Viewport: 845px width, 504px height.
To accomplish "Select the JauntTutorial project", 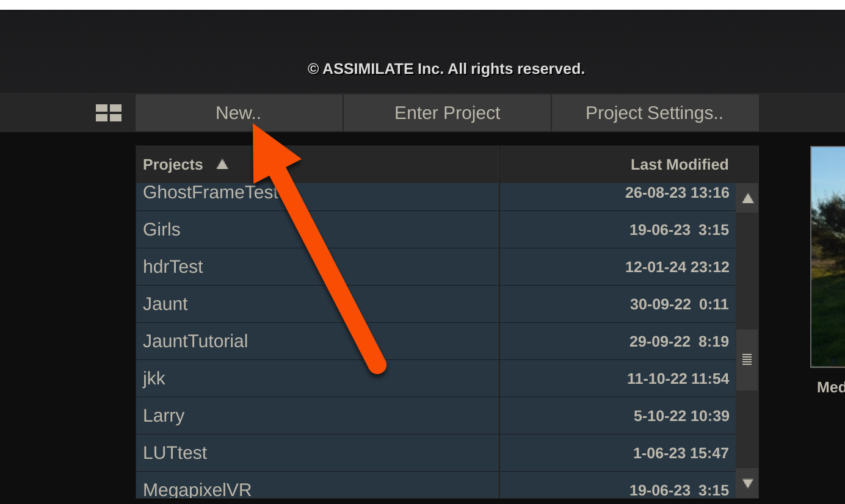I will point(195,342).
